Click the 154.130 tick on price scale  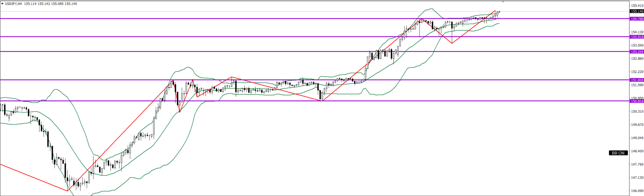click(637, 32)
